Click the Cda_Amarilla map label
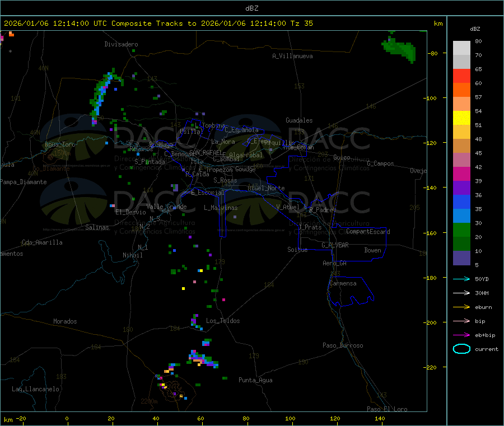Image resolution: width=504 pixels, height=426 pixels. pos(42,242)
